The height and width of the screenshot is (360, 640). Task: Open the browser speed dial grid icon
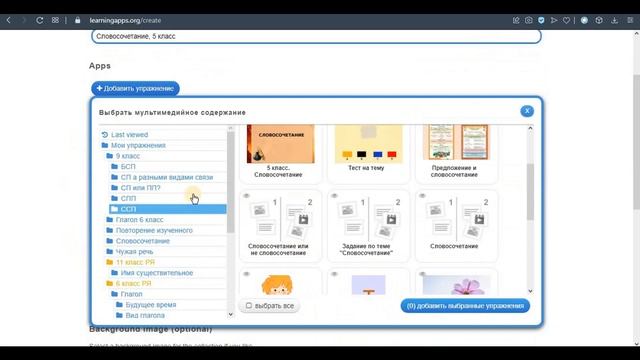point(55,20)
